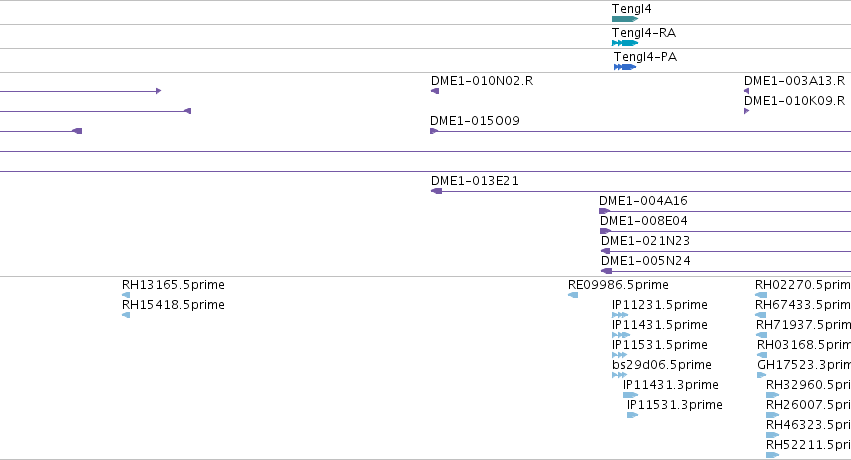Click the Tengl4 gene glyph
The image size is (851, 460).
(625, 19)
